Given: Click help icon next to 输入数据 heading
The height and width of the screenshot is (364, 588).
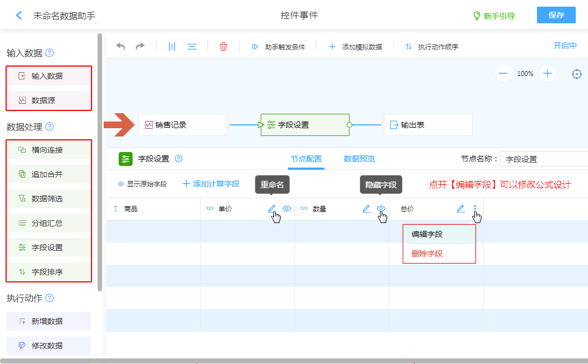Looking at the screenshot, I should point(50,53).
